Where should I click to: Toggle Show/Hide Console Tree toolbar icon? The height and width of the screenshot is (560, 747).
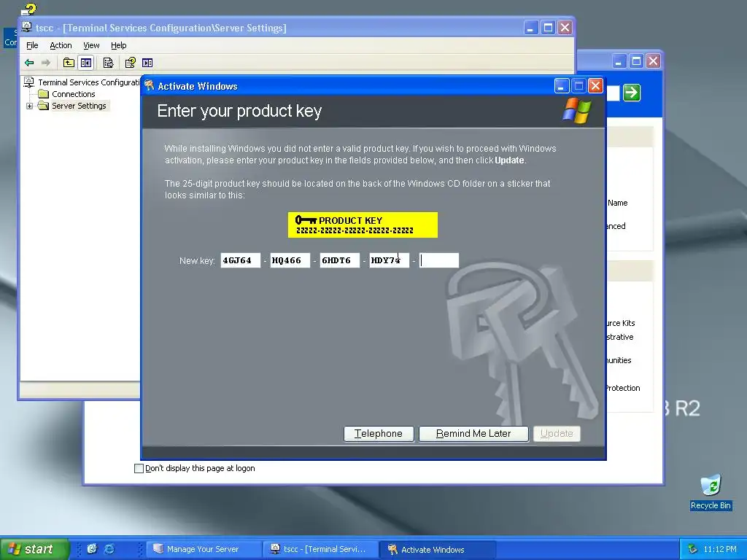86,63
